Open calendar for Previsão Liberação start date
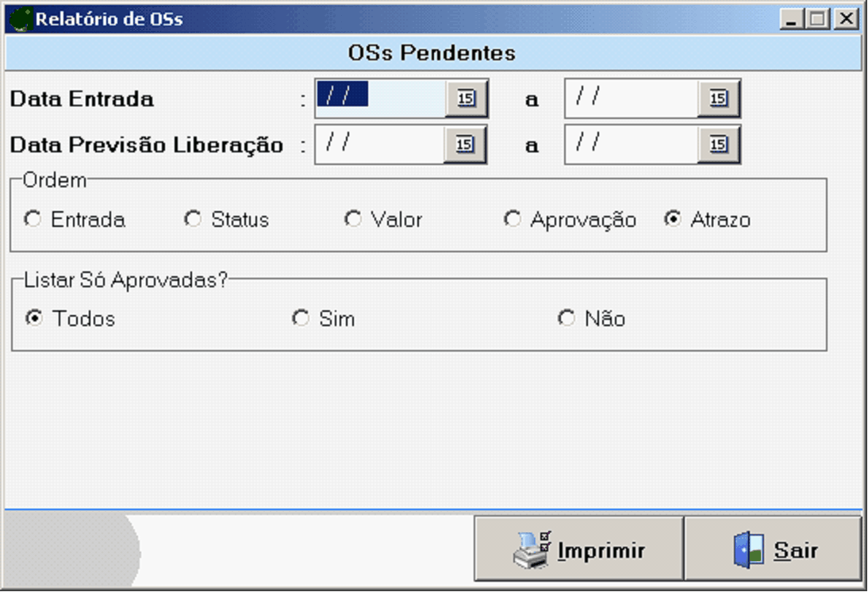The image size is (868, 592). point(466,144)
